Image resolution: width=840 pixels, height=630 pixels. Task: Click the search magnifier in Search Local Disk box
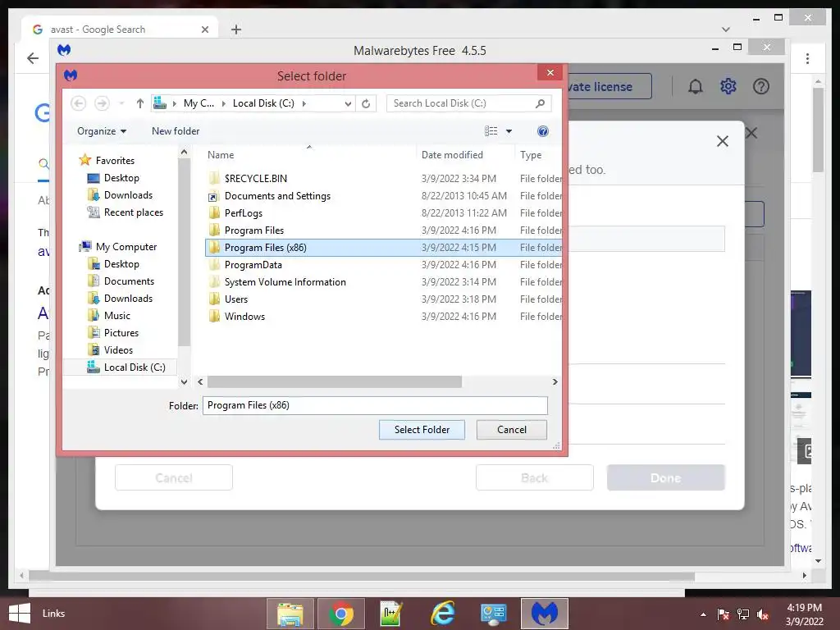pos(540,103)
